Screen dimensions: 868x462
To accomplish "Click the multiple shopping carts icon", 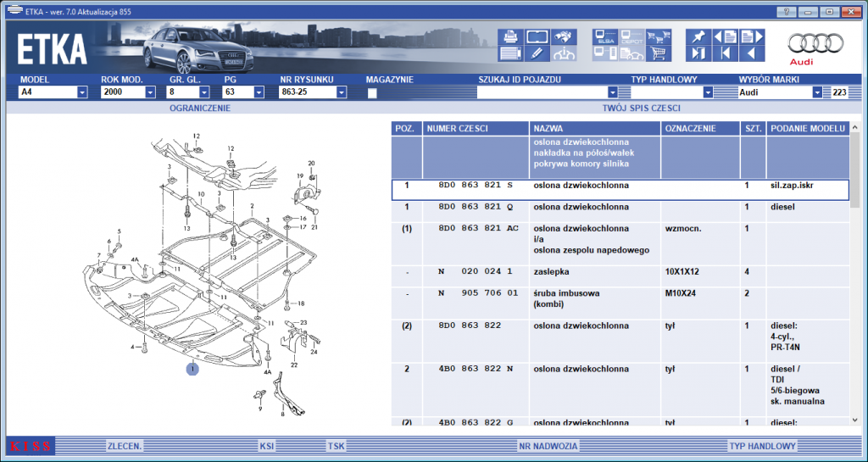I will point(659,36).
